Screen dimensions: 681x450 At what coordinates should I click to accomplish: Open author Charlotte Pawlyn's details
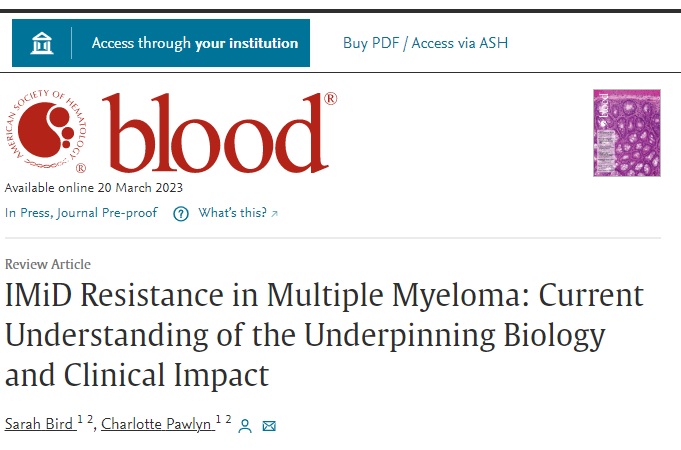pos(156,424)
